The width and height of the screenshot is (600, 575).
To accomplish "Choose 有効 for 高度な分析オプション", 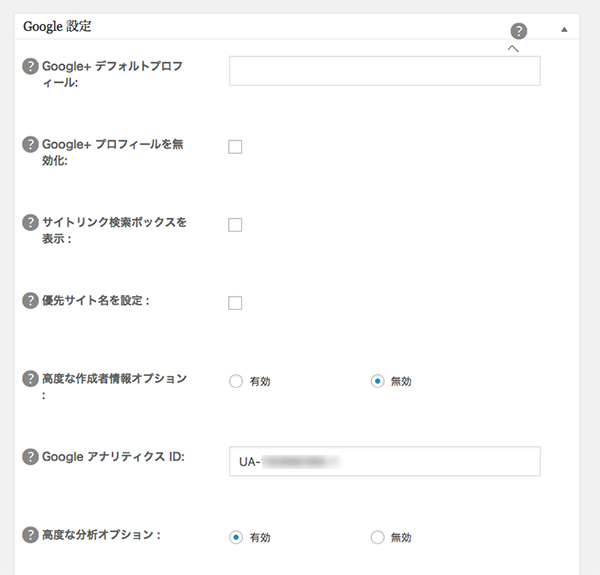I will click(x=236, y=537).
